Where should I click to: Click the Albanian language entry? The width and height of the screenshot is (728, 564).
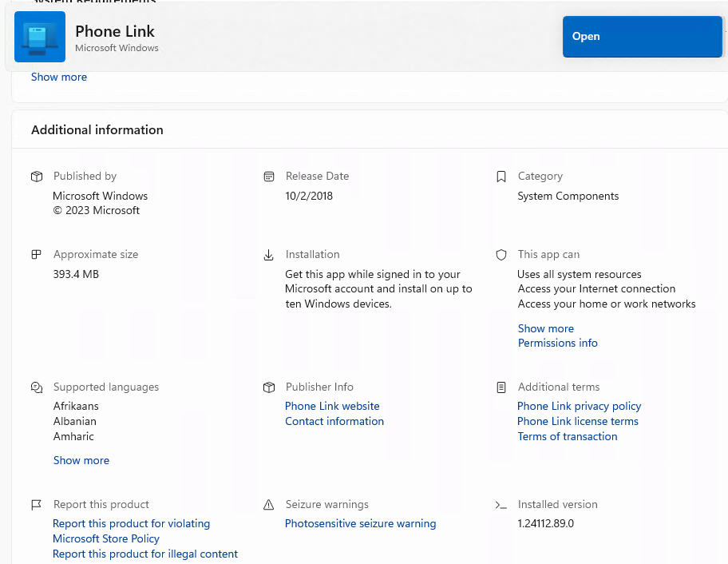pyautogui.click(x=75, y=421)
